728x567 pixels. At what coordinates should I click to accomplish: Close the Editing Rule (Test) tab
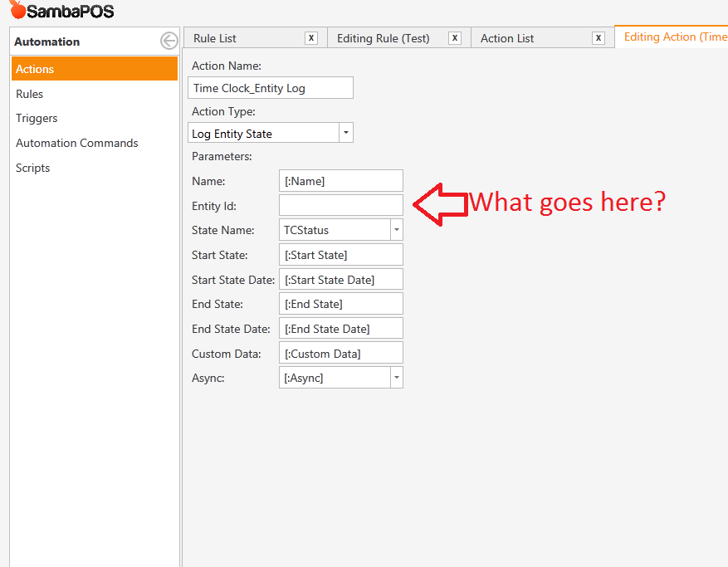tap(455, 38)
